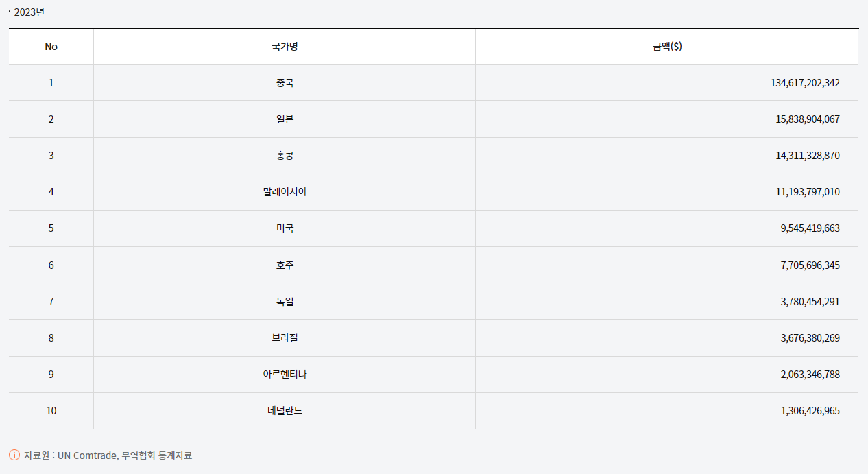Select the 호주 country cell
Image resolution: width=868 pixels, height=474 pixels.
(285, 265)
